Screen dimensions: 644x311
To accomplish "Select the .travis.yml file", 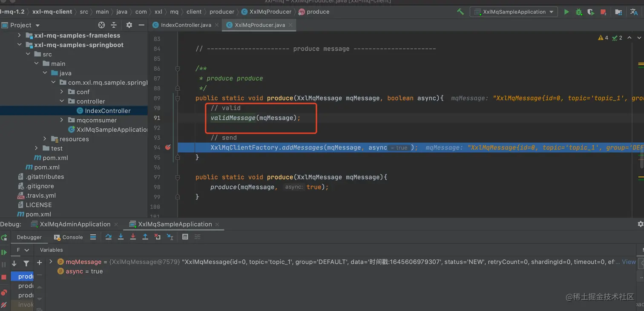I will point(40,196).
